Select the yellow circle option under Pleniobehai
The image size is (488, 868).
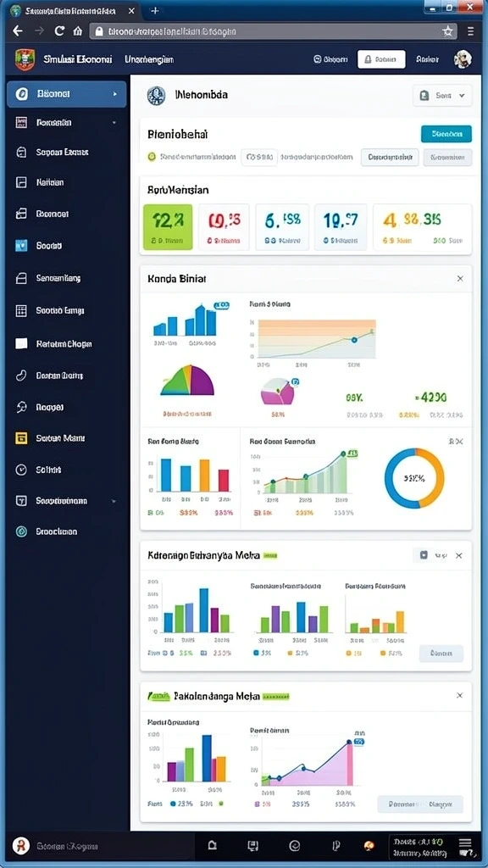pyautogui.click(x=152, y=157)
